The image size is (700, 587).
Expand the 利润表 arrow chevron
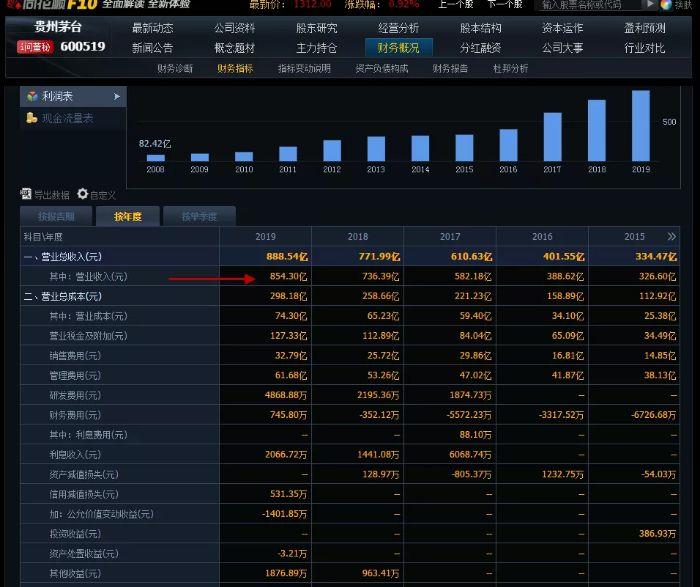117,96
